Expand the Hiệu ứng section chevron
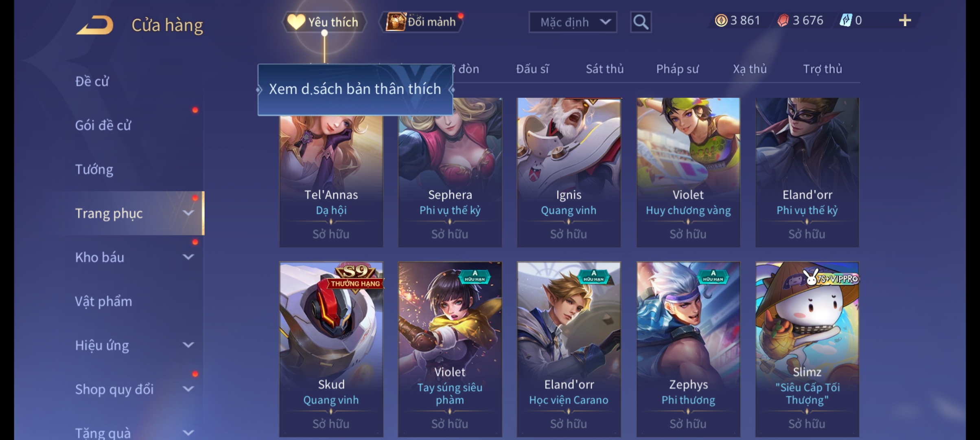This screenshot has width=980, height=440. pyautogui.click(x=188, y=345)
